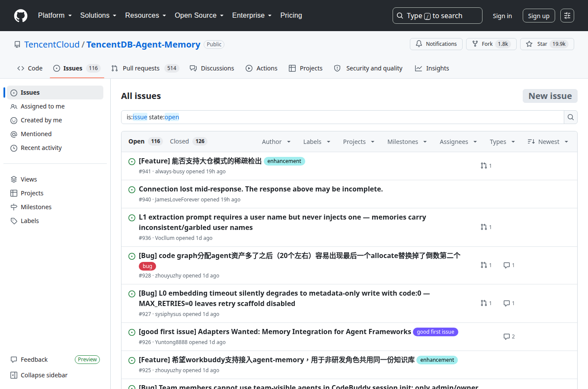Open Milestones in sidebar
This screenshot has width=588, height=389.
pyautogui.click(x=55, y=207)
